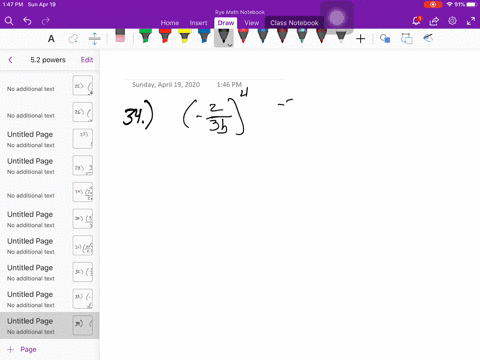Open the page with 25) thumbnail
The image size is (480, 360).
click(x=50, y=86)
